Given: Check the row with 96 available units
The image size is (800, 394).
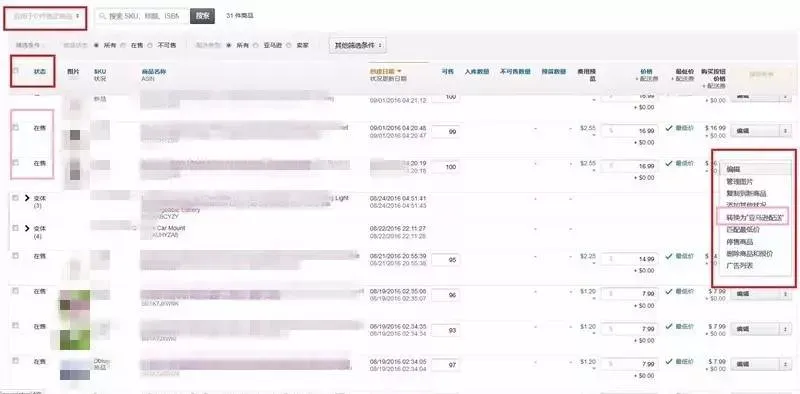Looking at the screenshot, I should (x=15, y=291).
